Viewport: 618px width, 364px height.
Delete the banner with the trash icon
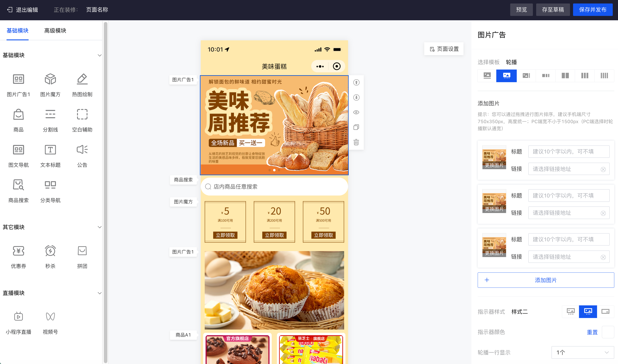coord(356,142)
